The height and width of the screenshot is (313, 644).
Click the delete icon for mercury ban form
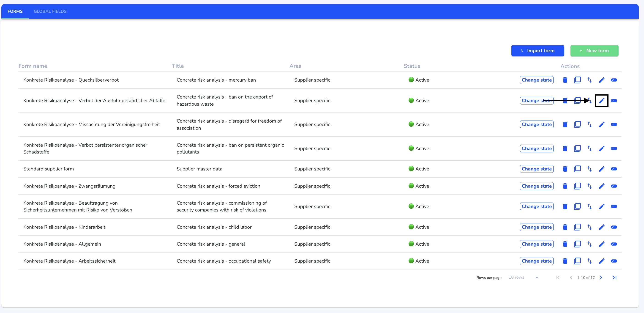pyautogui.click(x=565, y=80)
